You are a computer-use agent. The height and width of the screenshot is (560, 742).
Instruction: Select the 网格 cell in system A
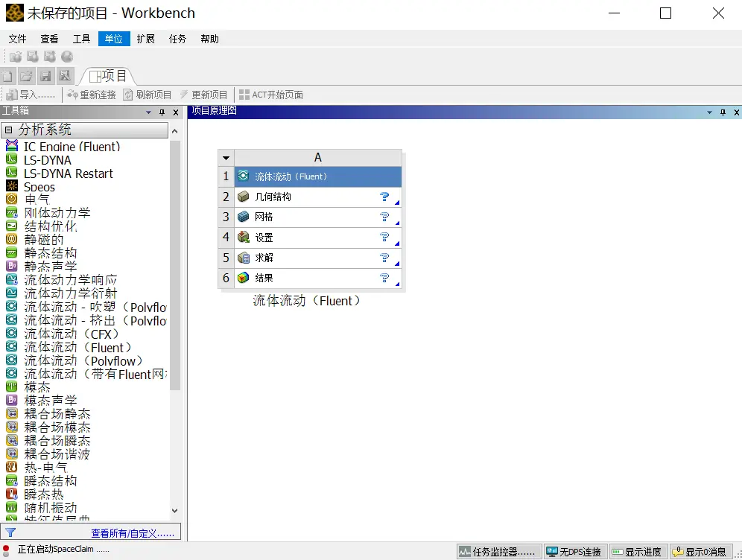tap(318, 217)
